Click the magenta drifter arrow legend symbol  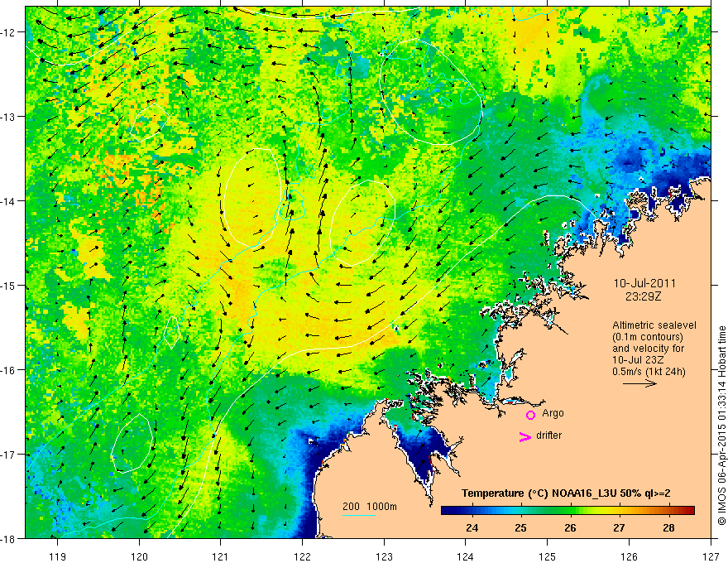tap(525, 436)
